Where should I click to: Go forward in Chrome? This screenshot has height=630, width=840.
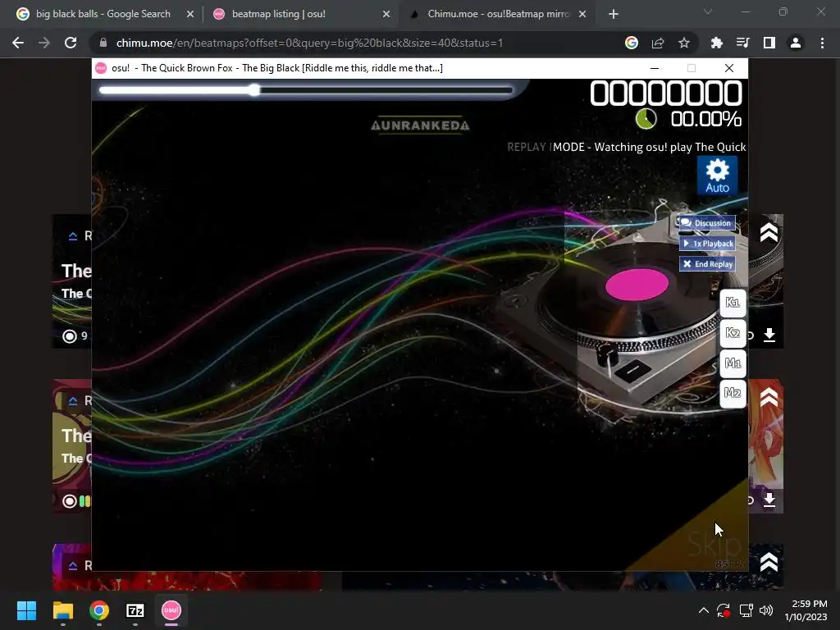[x=44, y=43]
